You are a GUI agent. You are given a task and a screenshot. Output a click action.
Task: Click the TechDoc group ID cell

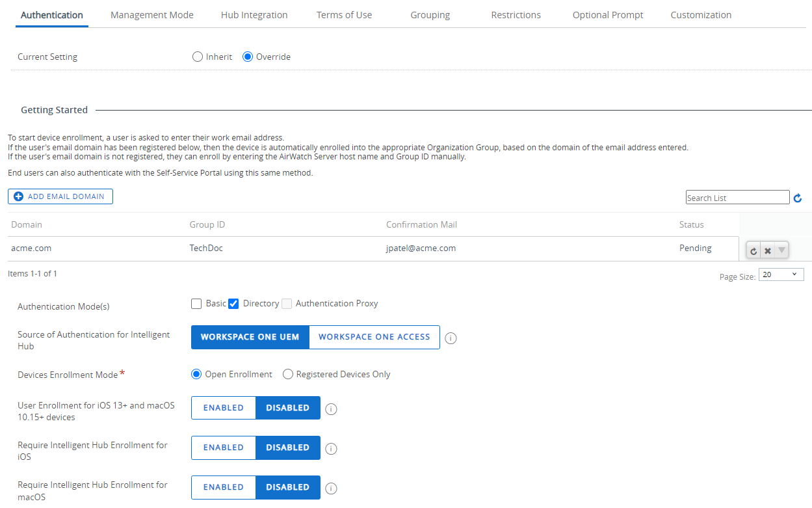206,248
